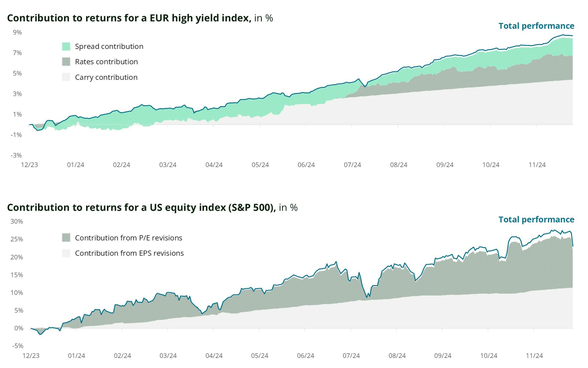Click the Contribution from EPS revisions label
Screen dimensions: 588x368
point(129,253)
